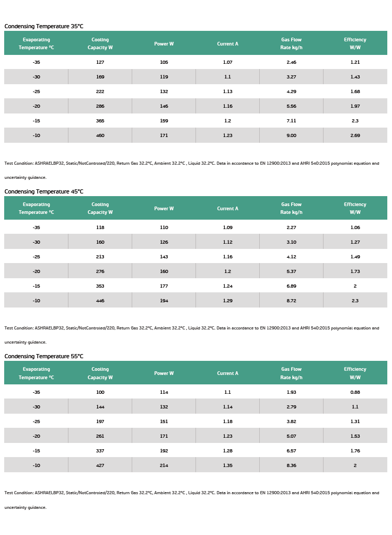The width and height of the screenshot is (392, 535).
Task: Select Gas Flow Rate header in 45°C table
Action: (x=292, y=208)
